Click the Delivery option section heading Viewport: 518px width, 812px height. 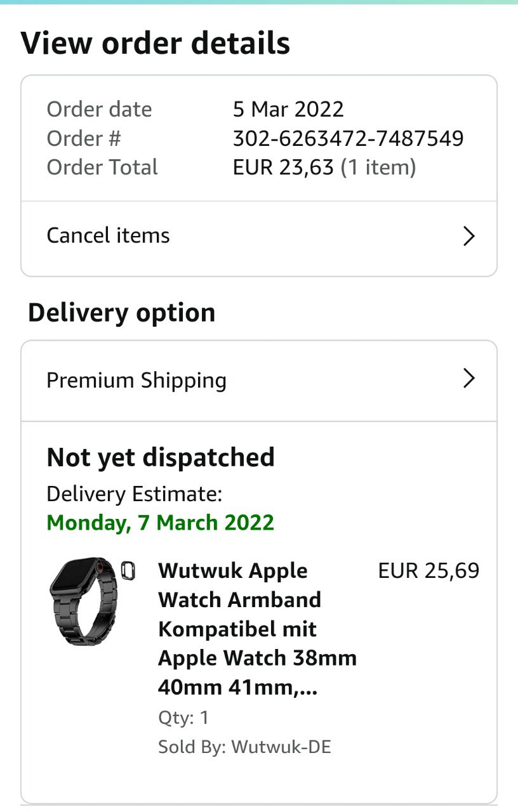coord(122,313)
